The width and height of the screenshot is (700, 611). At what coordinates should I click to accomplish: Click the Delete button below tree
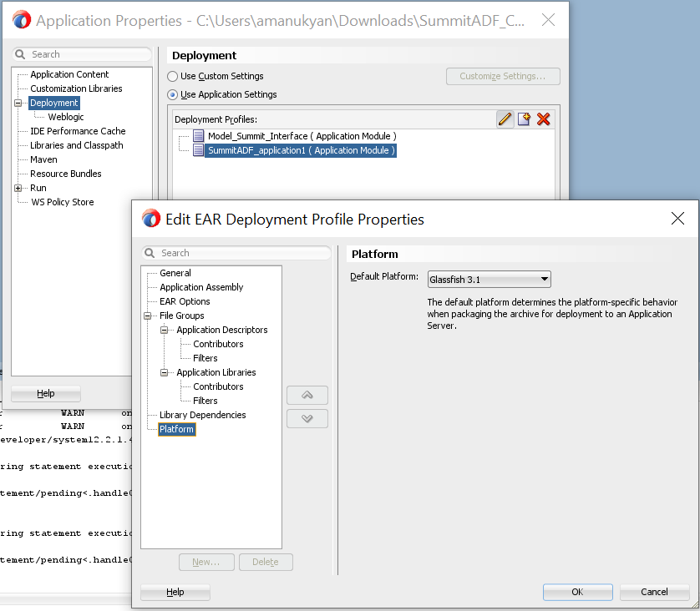[266, 562]
